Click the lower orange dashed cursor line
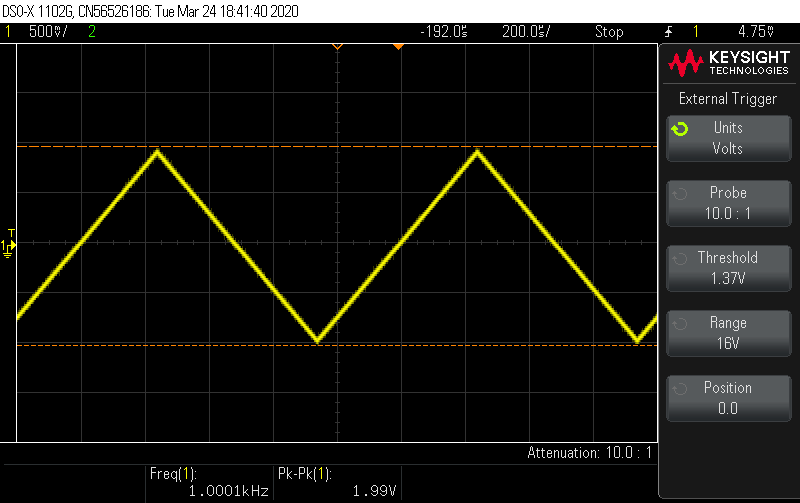The image size is (800, 503). pos(337,345)
